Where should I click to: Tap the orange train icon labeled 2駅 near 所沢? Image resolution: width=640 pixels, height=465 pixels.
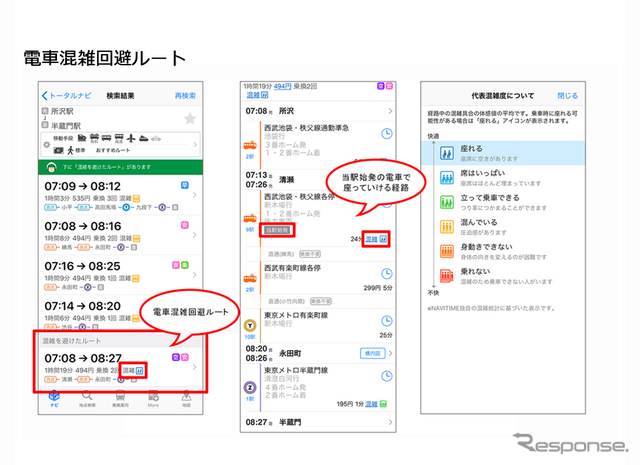(250, 145)
